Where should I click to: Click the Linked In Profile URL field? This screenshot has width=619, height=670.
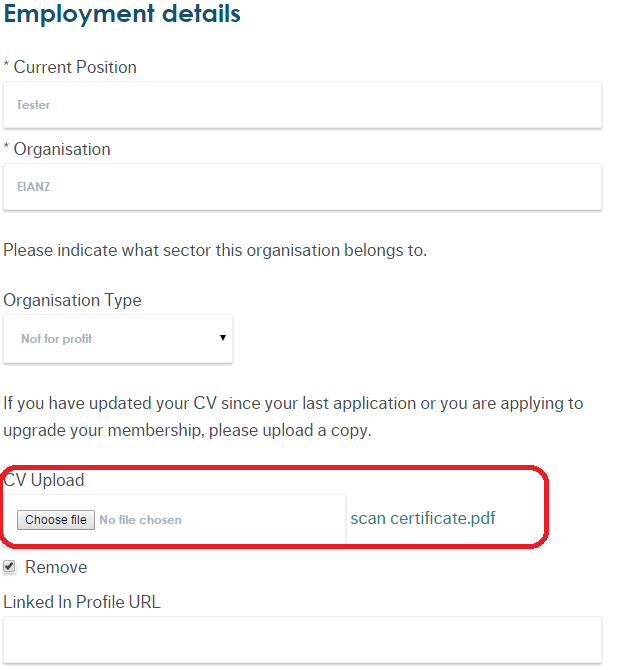point(302,640)
